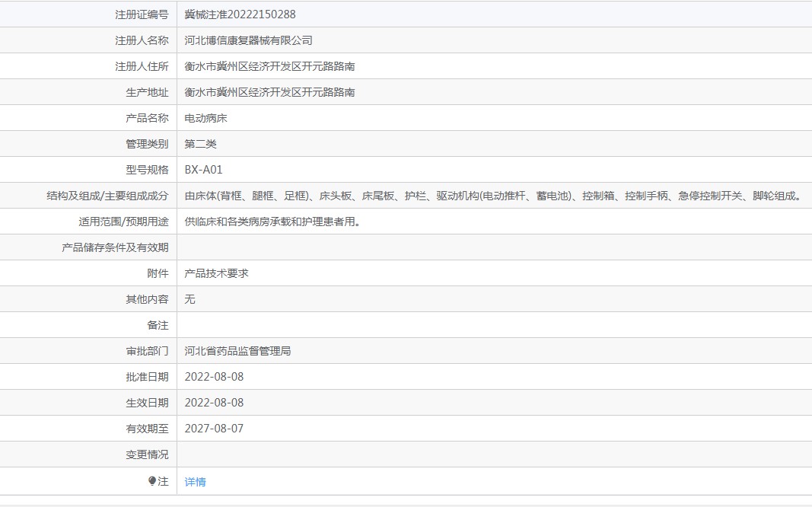Click the 生效日期 label
This screenshot has width=812, height=507.
click(x=147, y=403)
